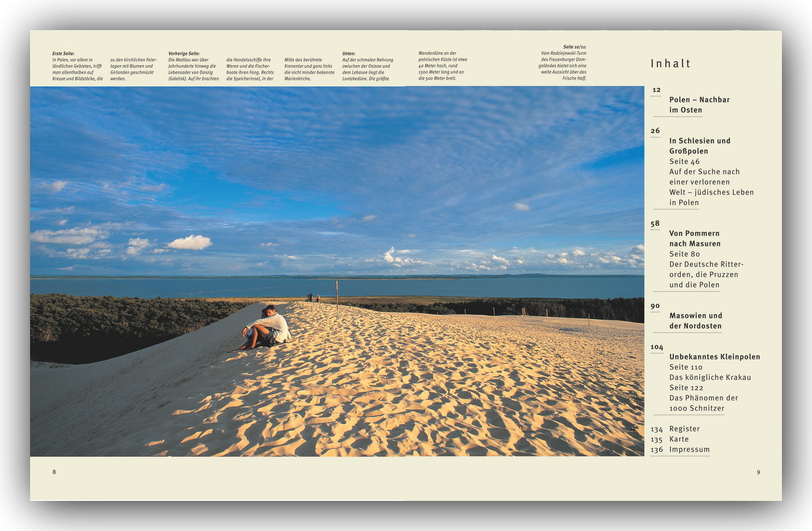Click the person sitting on the dune
The image size is (812, 531).
pos(268,327)
